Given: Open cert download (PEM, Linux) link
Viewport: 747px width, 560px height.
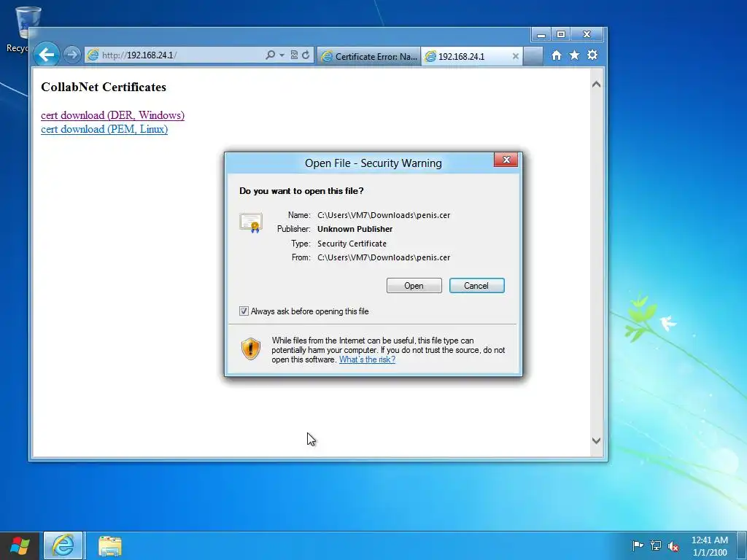Looking at the screenshot, I should click(x=104, y=129).
